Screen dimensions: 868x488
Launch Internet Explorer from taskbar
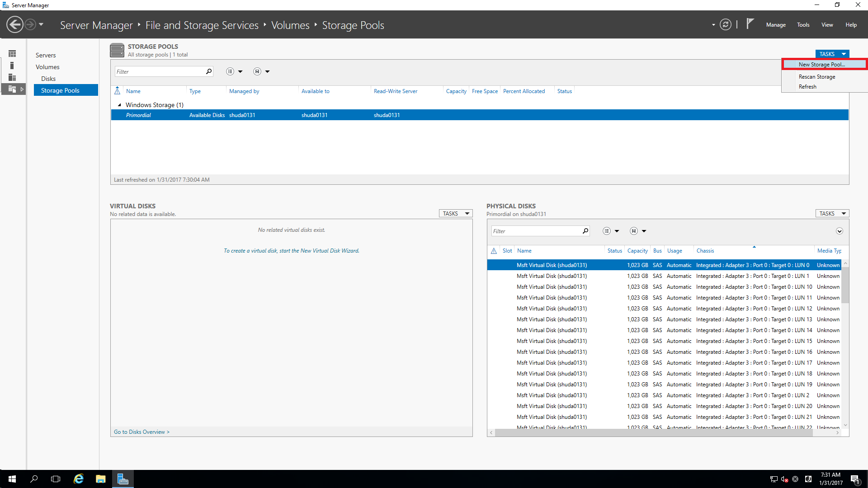point(79,479)
